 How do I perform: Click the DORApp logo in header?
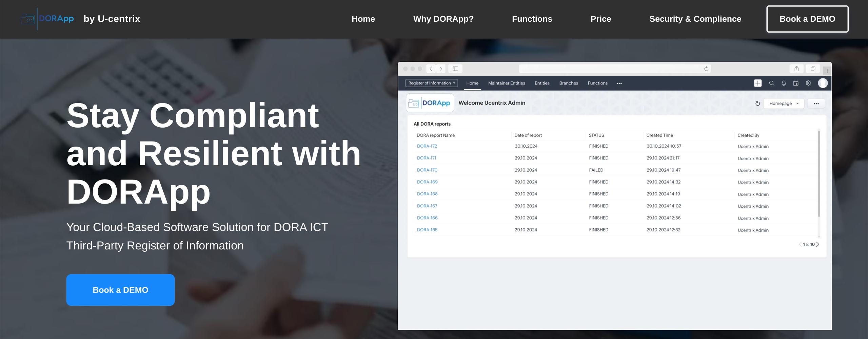point(47,19)
